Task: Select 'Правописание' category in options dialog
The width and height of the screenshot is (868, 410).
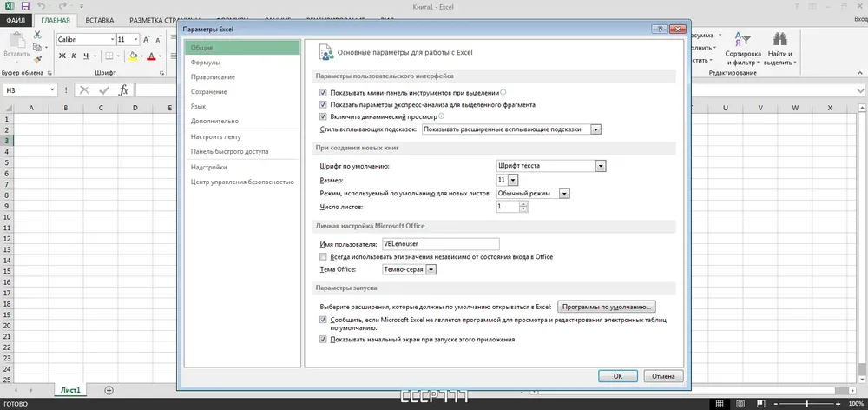Action: tap(242, 77)
